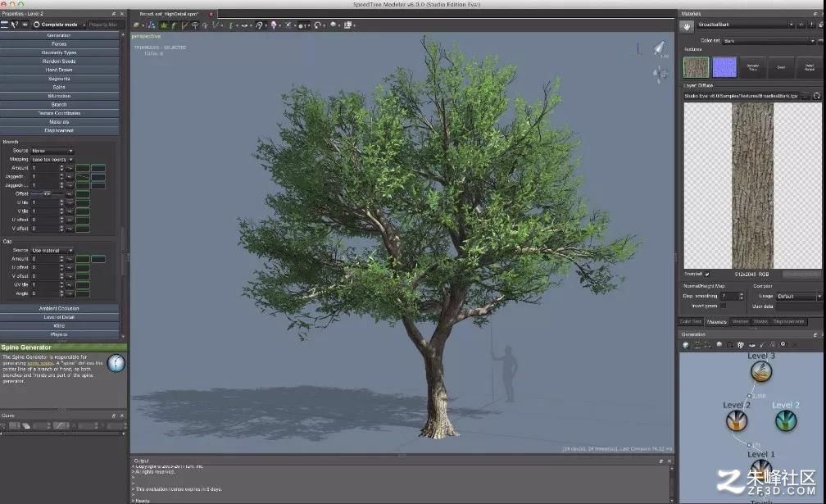Switch to the Displacements tab
The height and width of the screenshot is (504, 826).
click(x=788, y=321)
